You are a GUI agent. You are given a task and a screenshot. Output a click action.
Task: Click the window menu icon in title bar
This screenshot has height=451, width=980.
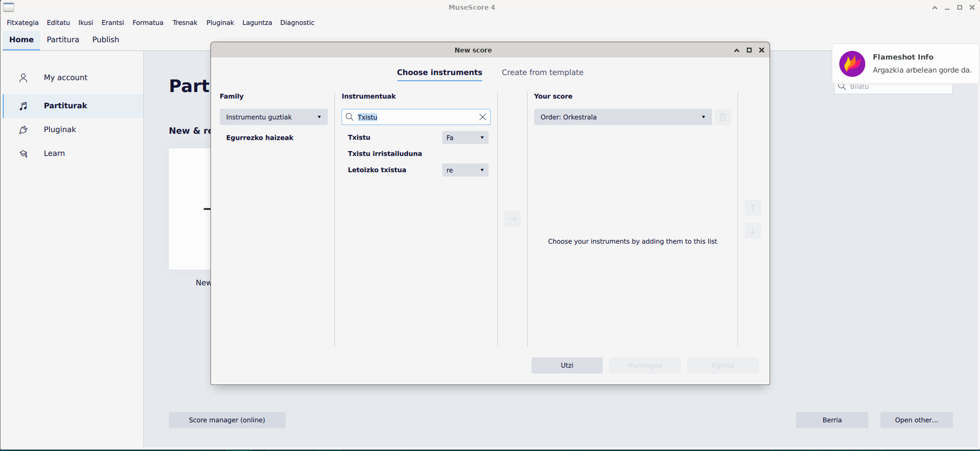click(9, 7)
